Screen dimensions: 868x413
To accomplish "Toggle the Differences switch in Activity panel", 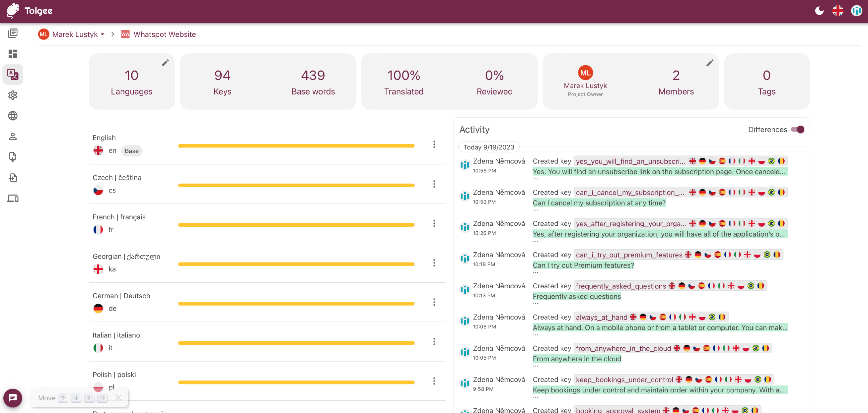I will coord(798,129).
